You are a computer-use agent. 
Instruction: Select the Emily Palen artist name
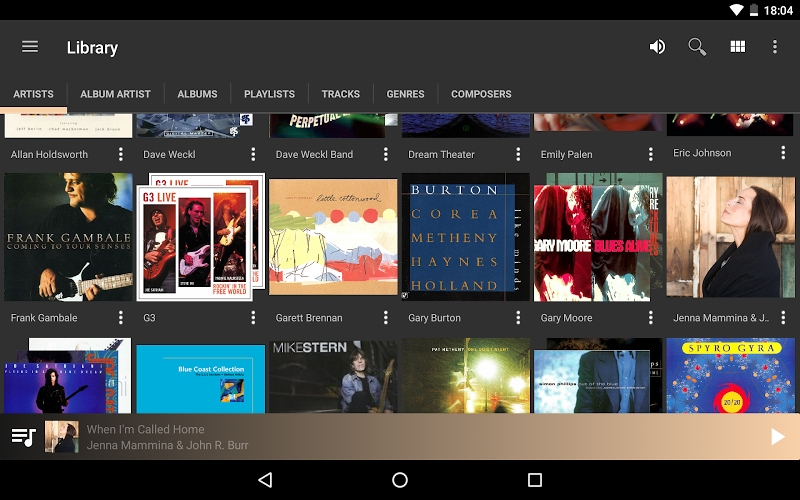(x=566, y=155)
